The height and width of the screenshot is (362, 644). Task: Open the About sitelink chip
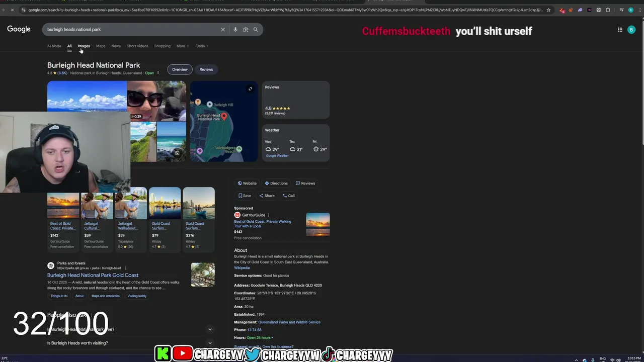pos(79,296)
